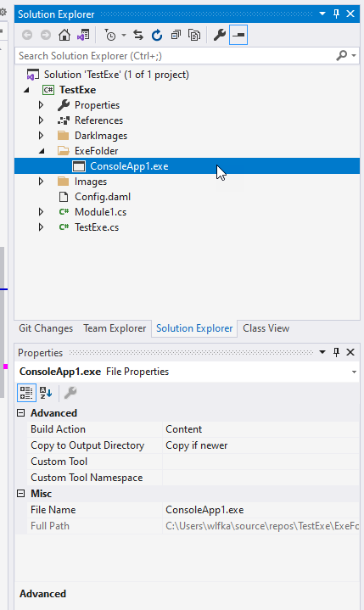Viewport: 364px width, 610px height.
Task: Click the Home icon in Solution Explorer toolbar
Action: pyautogui.click(x=64, y=36)
